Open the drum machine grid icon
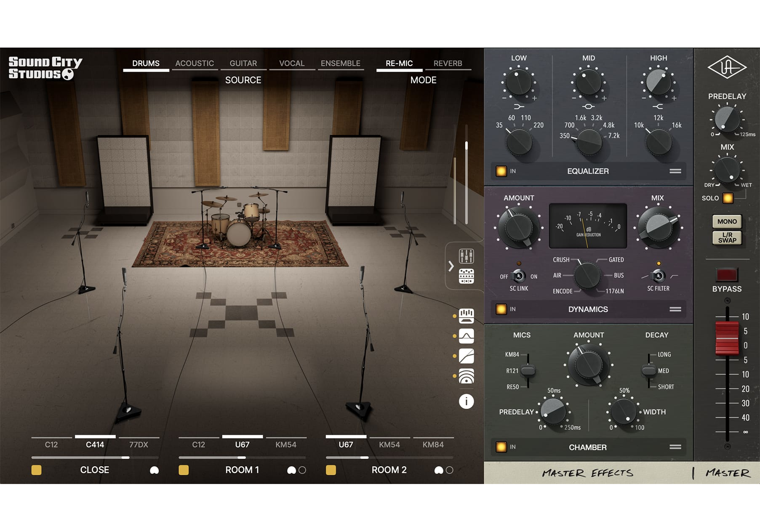The height and width of the screenshot is (532, 760). pos(466,276)
